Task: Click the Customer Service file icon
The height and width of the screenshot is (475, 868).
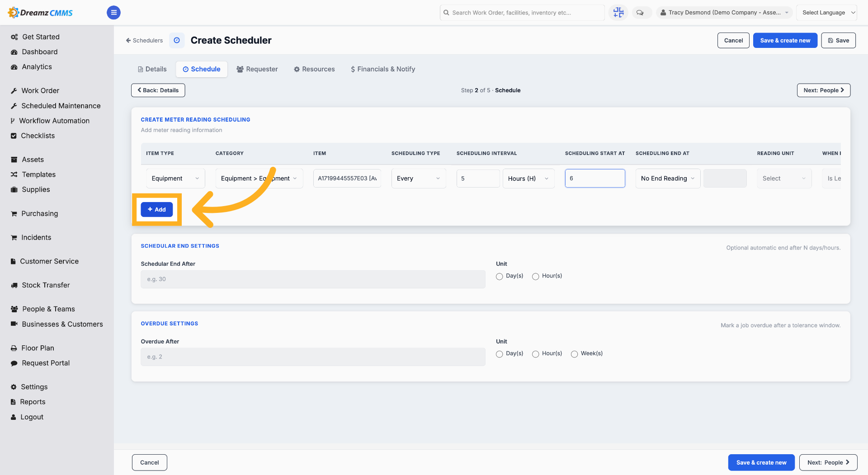Action: (13, 261)
